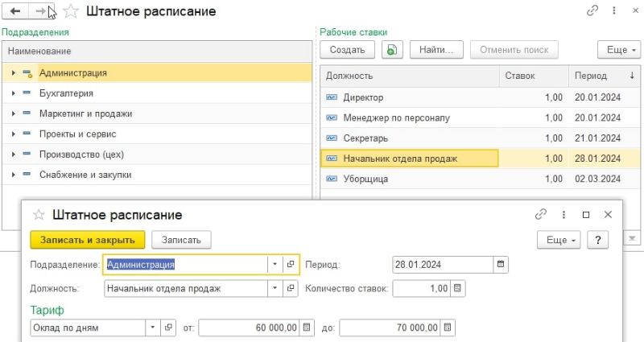
Task: Open help with the ? button
Action: [x=598, y=240]
